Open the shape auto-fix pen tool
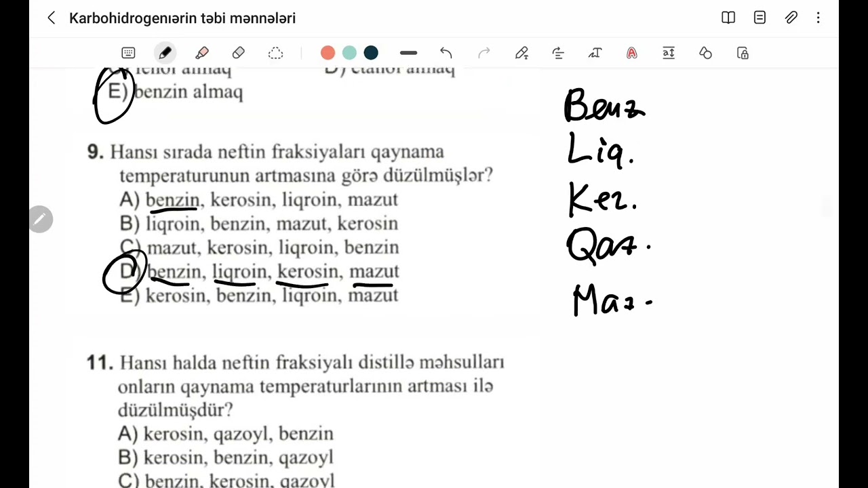 click(x=521, y=53)
